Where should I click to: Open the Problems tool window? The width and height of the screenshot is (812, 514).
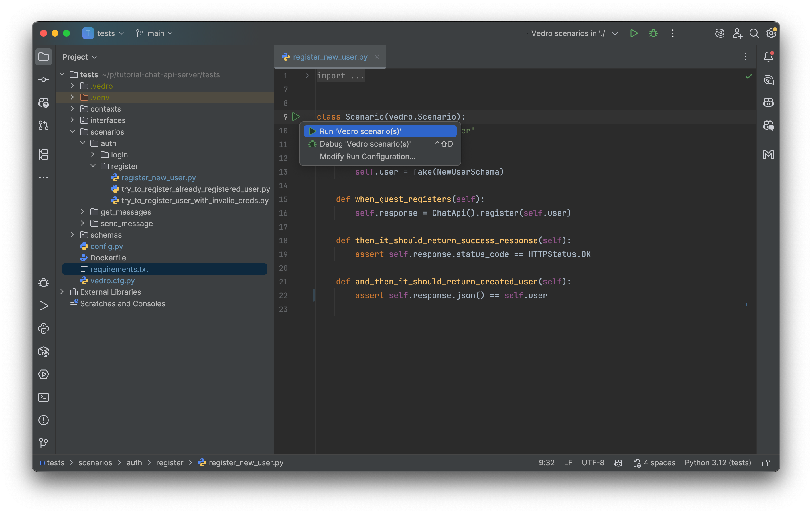pos(44,420)
